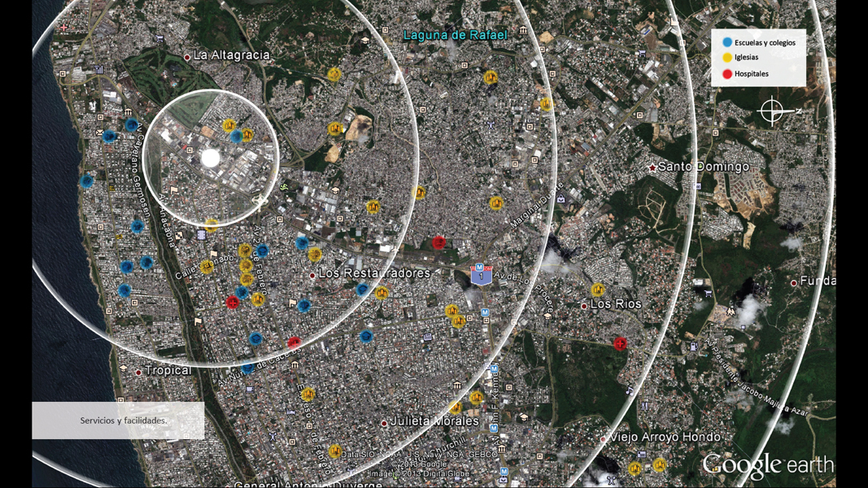Open the Julieta Morales place label

coord(434,421)
